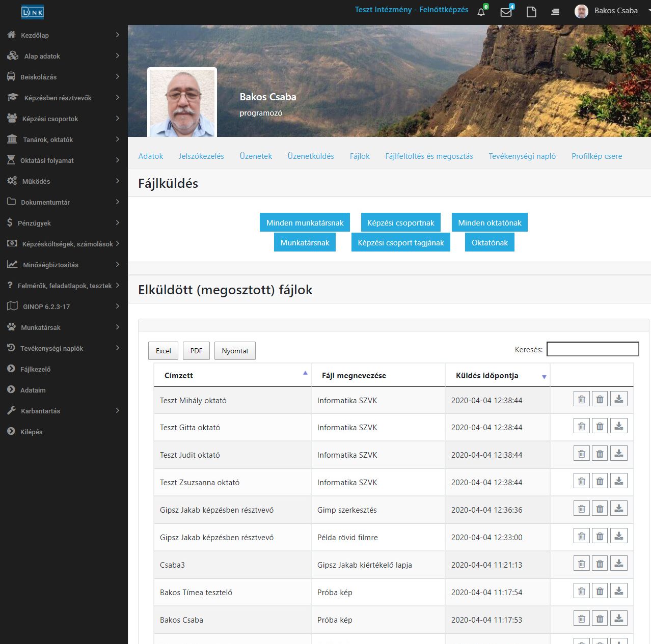Select the Profilkép csere tab
The height and width of the screenshot is (644, 651).
click(x=597, y=156)
